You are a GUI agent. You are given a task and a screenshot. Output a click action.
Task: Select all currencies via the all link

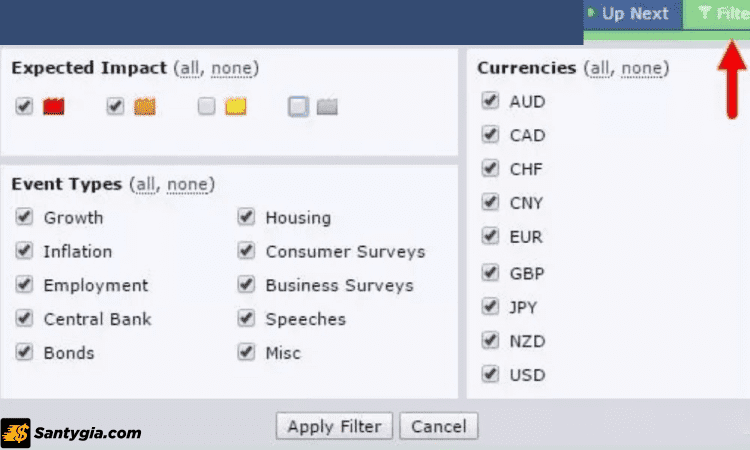(x=598, y=68)
